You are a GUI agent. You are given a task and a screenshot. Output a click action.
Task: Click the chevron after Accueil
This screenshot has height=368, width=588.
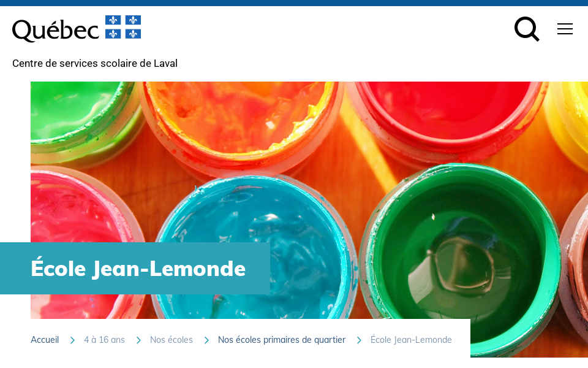[x=72, y=340]
